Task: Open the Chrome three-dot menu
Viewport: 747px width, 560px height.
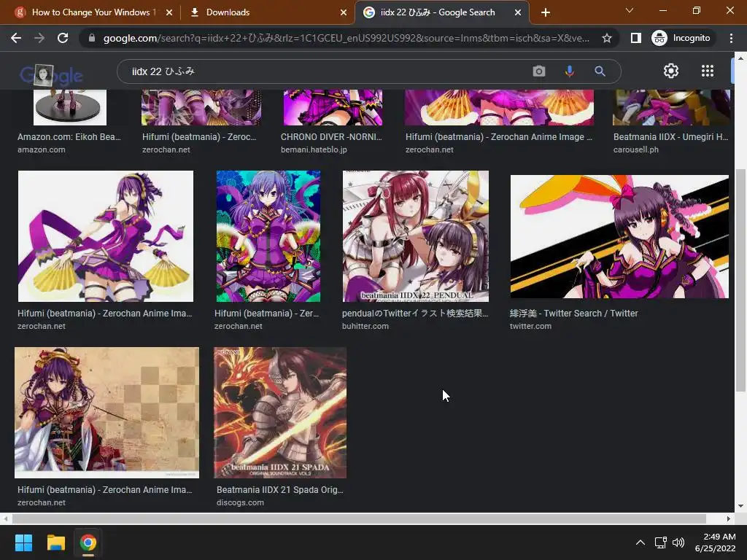Action: click(731, 38)
